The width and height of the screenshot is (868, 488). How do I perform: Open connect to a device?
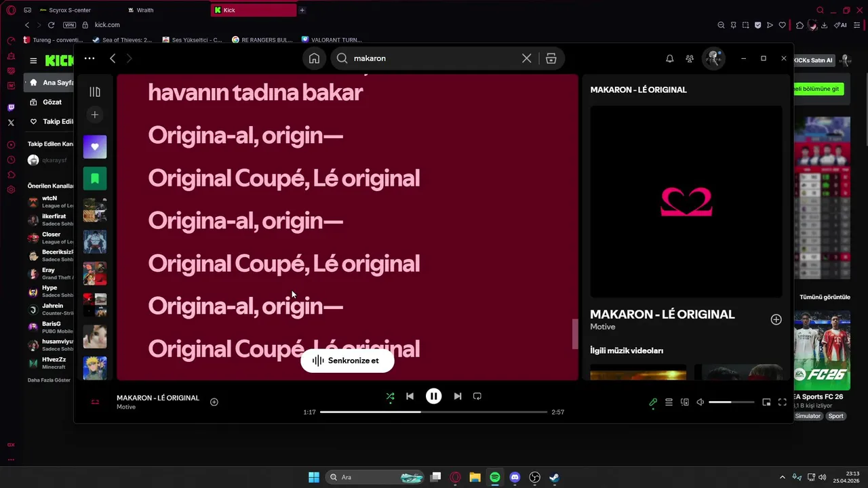[x=685, y=402]
